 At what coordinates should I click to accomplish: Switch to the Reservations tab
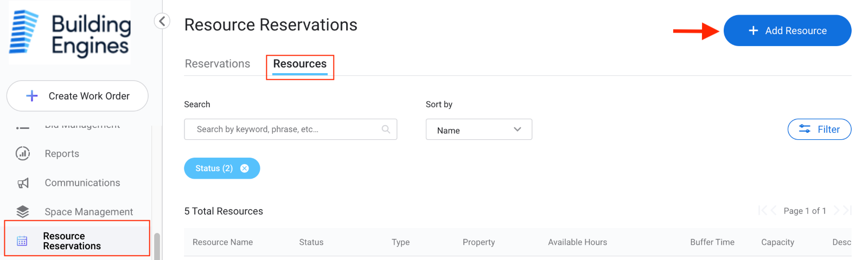[x=218, y=64]
